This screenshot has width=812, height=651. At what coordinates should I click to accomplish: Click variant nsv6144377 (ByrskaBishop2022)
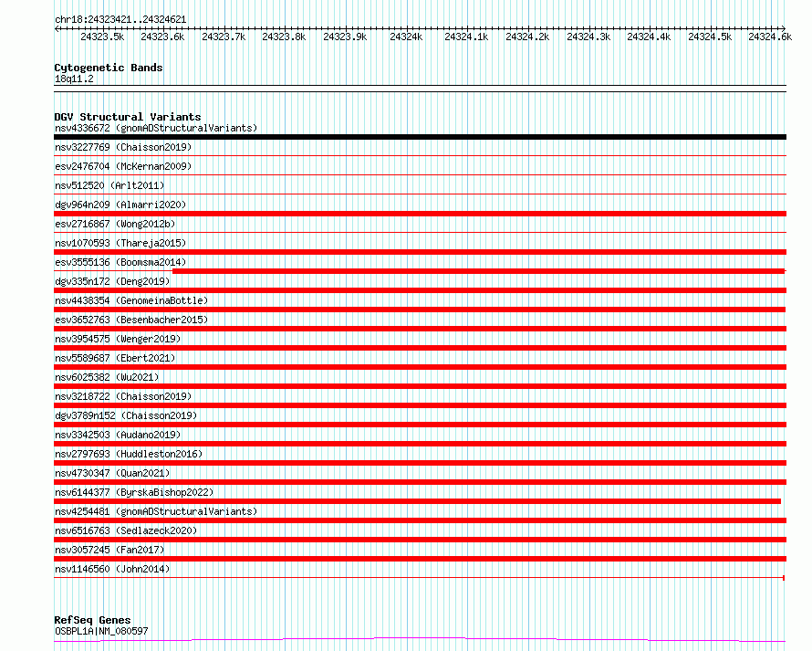tap(134, 492)
